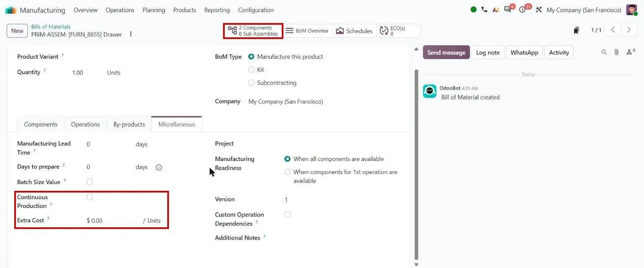Go to next record arrow
644x268 pixels.
(628, 30)
